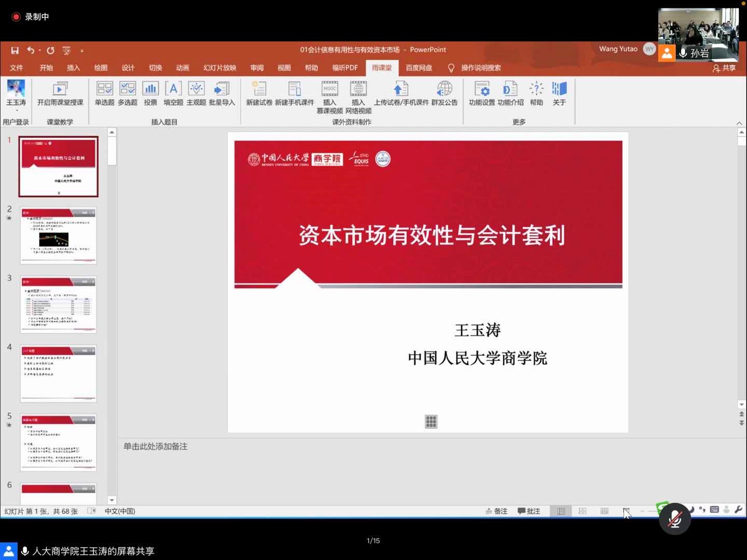Click the 投票 poll icon
Image resolution: width=747 pixels, height=560 pixels.
point(150,93)
